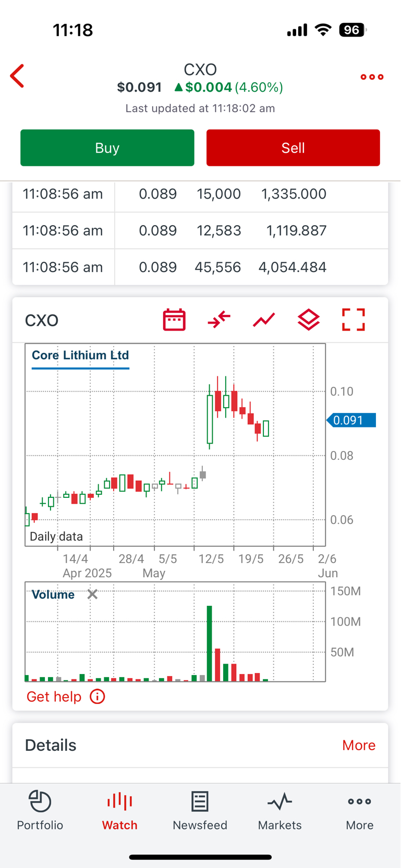Go back using the red chevron
401x868 pixels.
(17, 76)
